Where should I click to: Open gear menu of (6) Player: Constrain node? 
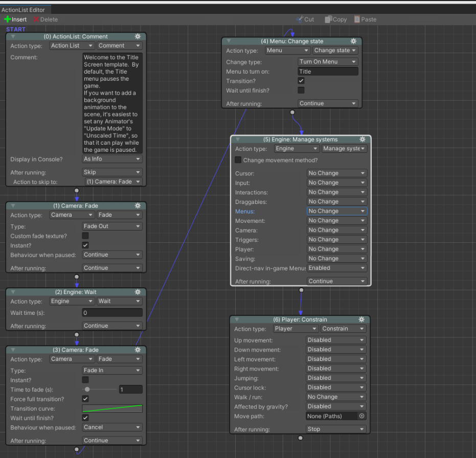361,319
